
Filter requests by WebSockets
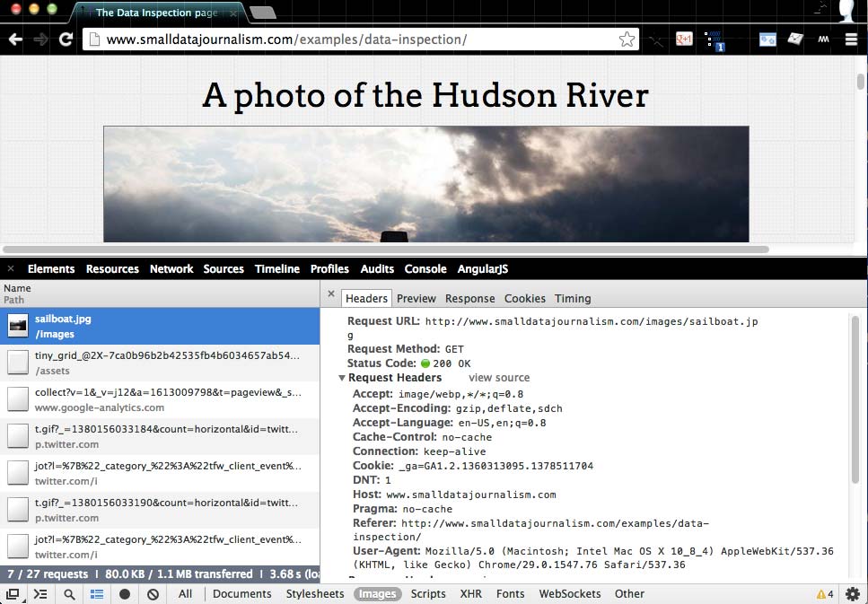[570, 594]
